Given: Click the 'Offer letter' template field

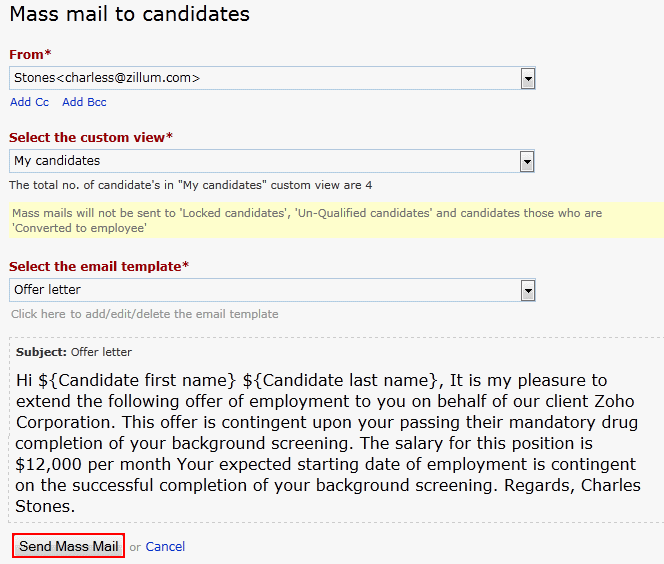Looking at the screenshot, I should click(265, 290).
